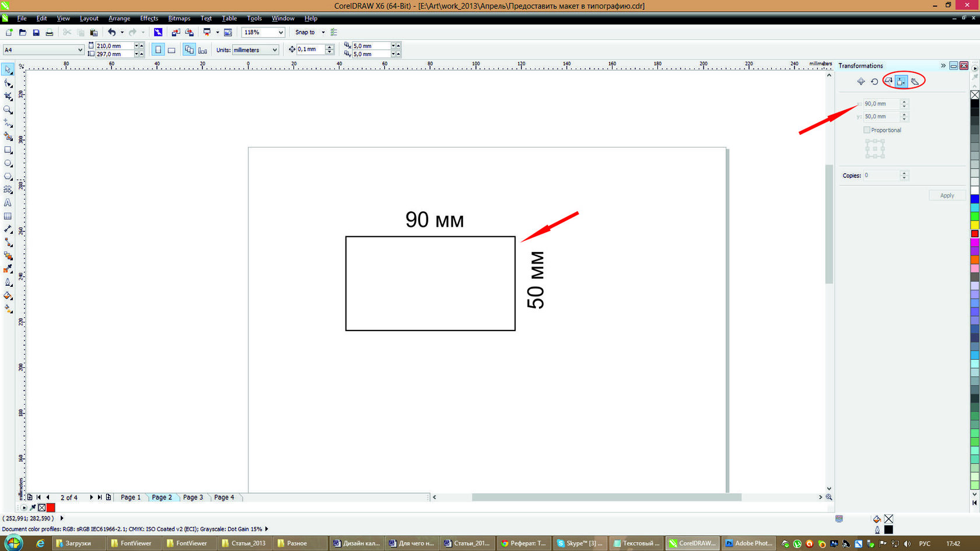The image size is (980, 551).
Task: Expand the Transformations docker chevron
Action: (943, 65)
